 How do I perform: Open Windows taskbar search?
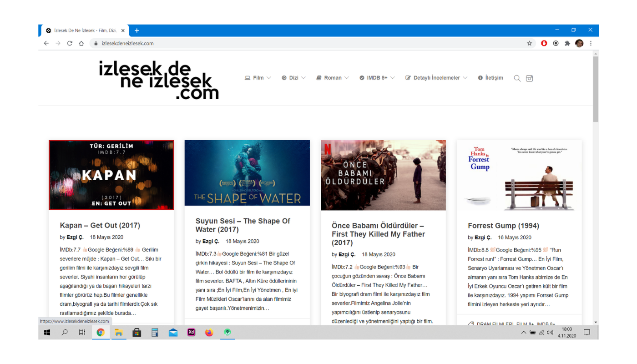pos(65,333)
